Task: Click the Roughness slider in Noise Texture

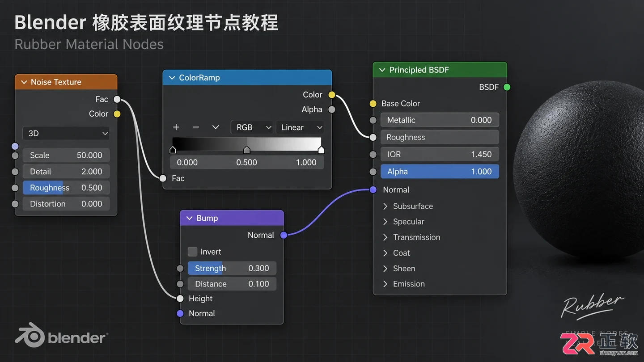Action: (66, 188)
